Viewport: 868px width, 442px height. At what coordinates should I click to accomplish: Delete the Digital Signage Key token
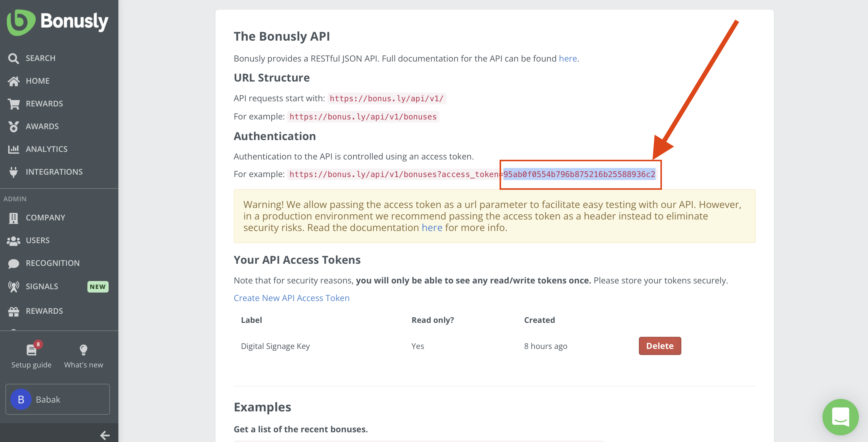[659, 346]
